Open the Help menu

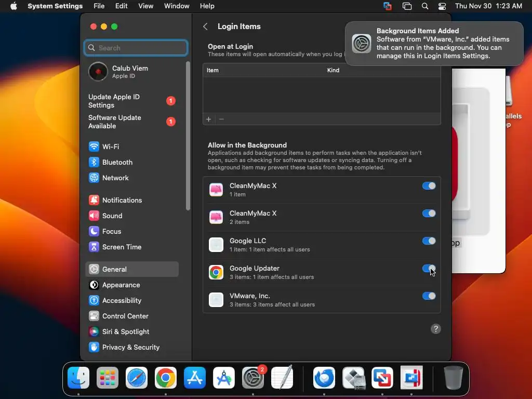point(207,6)
